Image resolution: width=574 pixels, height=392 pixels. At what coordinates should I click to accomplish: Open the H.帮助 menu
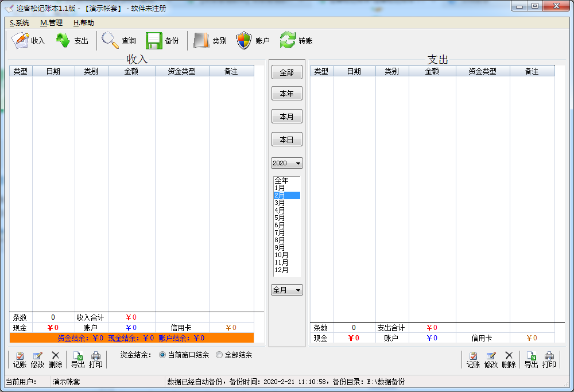tap(83, 23)
